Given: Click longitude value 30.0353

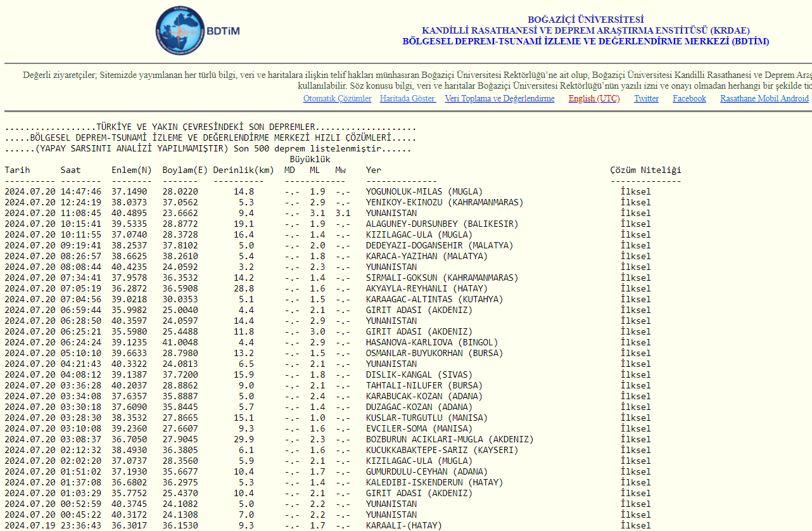Looking at the screenshot, I should pos(180,299).
